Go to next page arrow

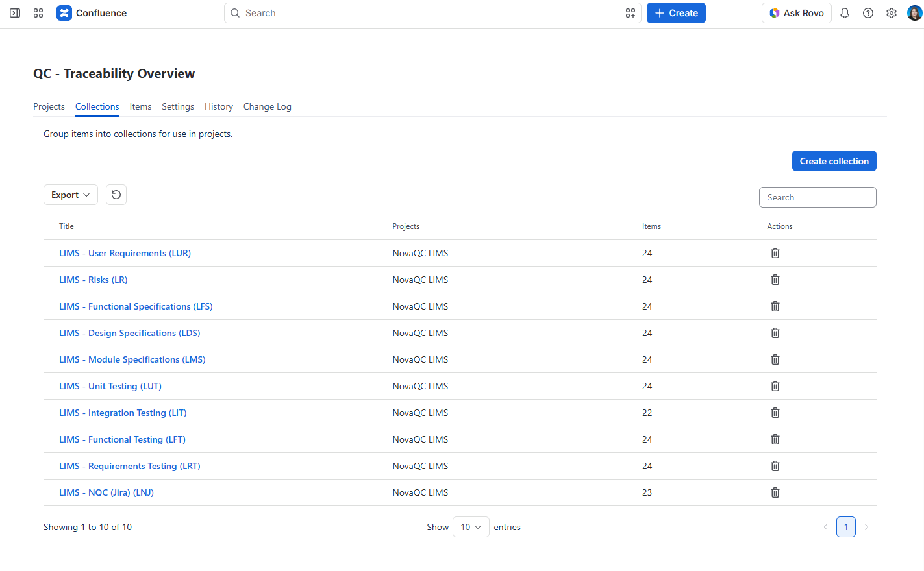pos(866,527)
